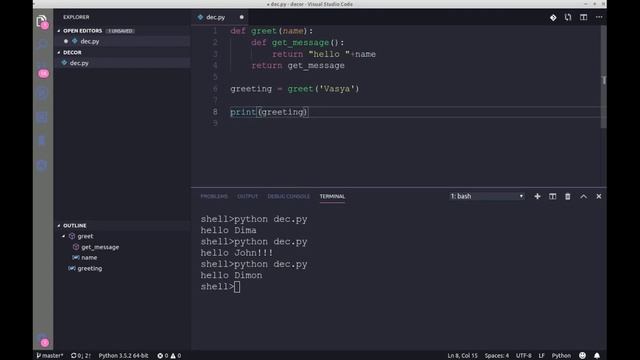Screen dimensions: 640x360
Task: Open changes compare icon in editor toolbar
Action: click(x=568, y=17)
